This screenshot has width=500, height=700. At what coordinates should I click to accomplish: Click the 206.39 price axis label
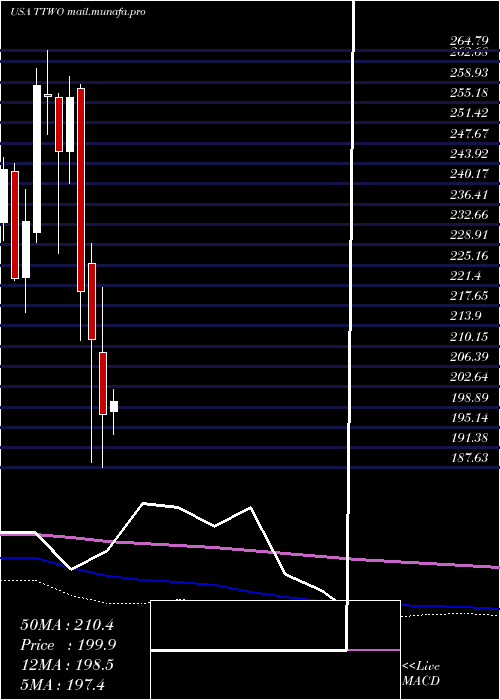tap(469, 357)
